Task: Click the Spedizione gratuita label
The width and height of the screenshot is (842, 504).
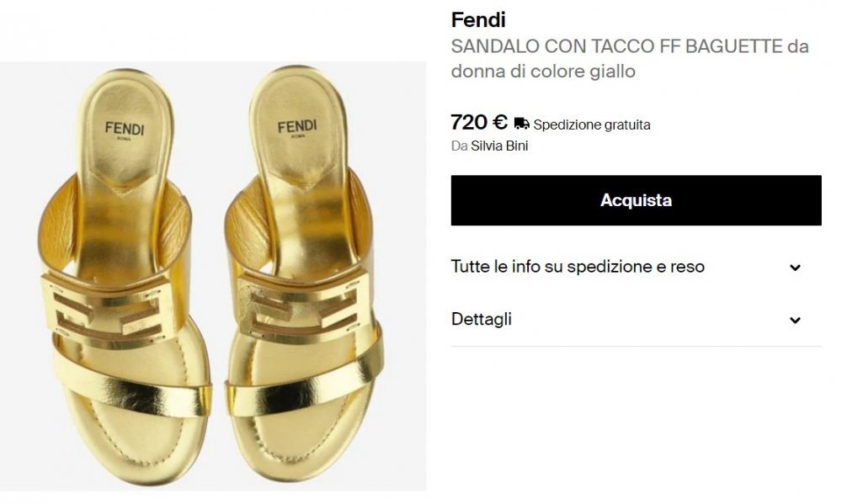Action: [x=592, y=125]
